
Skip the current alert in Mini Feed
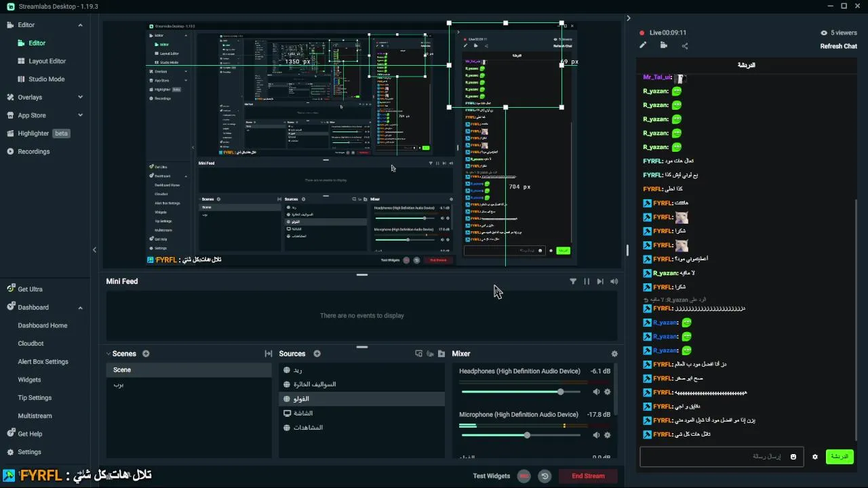(600, 281)
